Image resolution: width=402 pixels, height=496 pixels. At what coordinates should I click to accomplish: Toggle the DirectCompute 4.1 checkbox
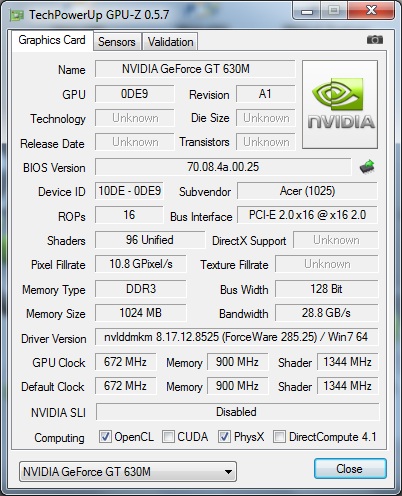point(279,436)
